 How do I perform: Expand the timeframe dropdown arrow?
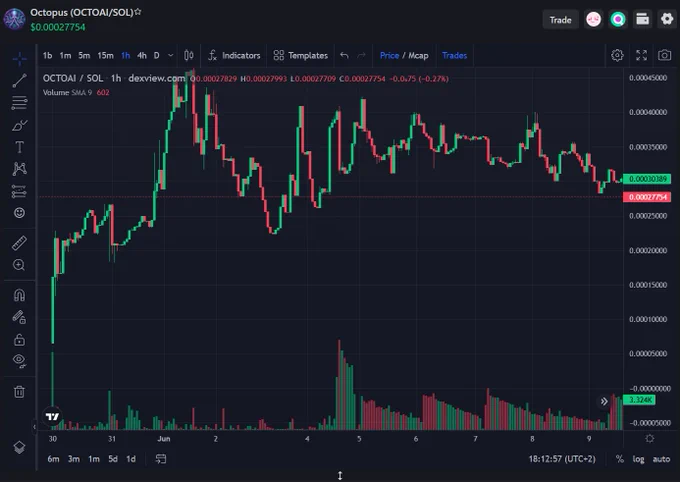(170, 56)
